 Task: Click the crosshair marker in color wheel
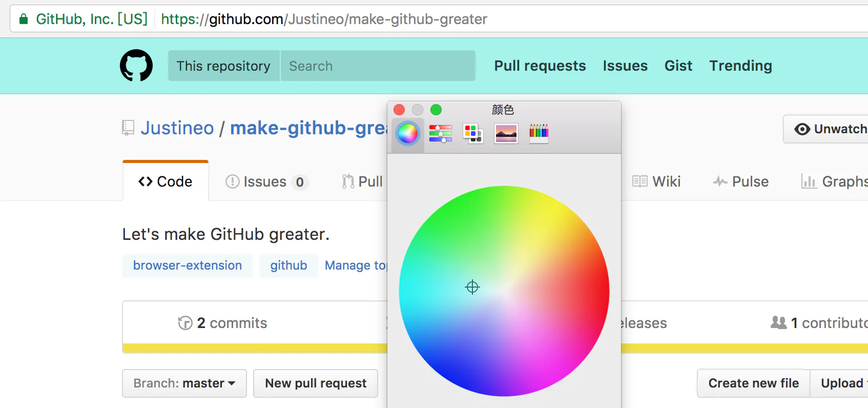tap(472, 287)
